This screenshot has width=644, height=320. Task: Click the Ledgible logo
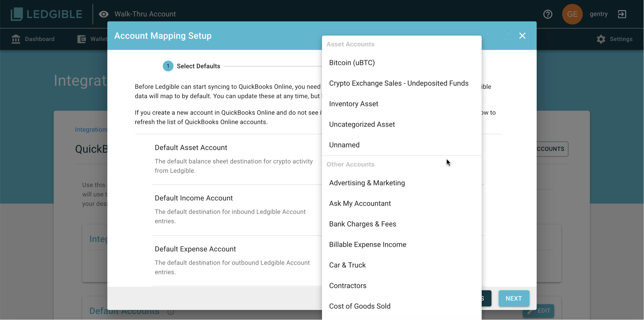[46, 14]
